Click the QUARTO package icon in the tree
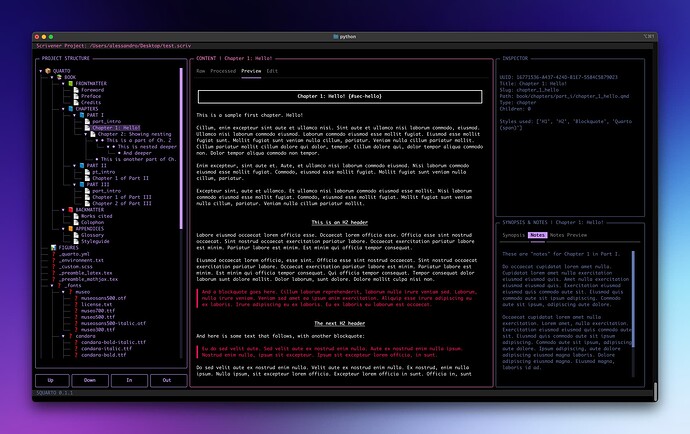 point(48,71)
